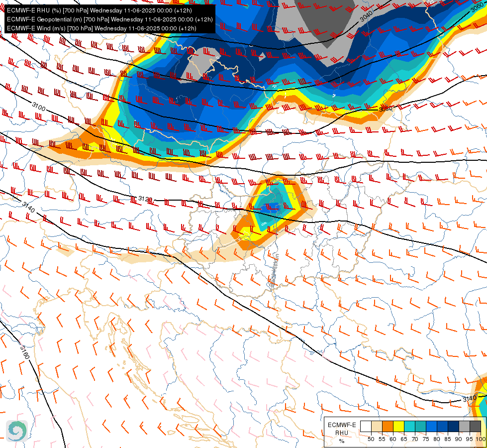The image size is (487, 448).
Task: Pick the light gray legend swatch
Action: (x=464, y=426)
